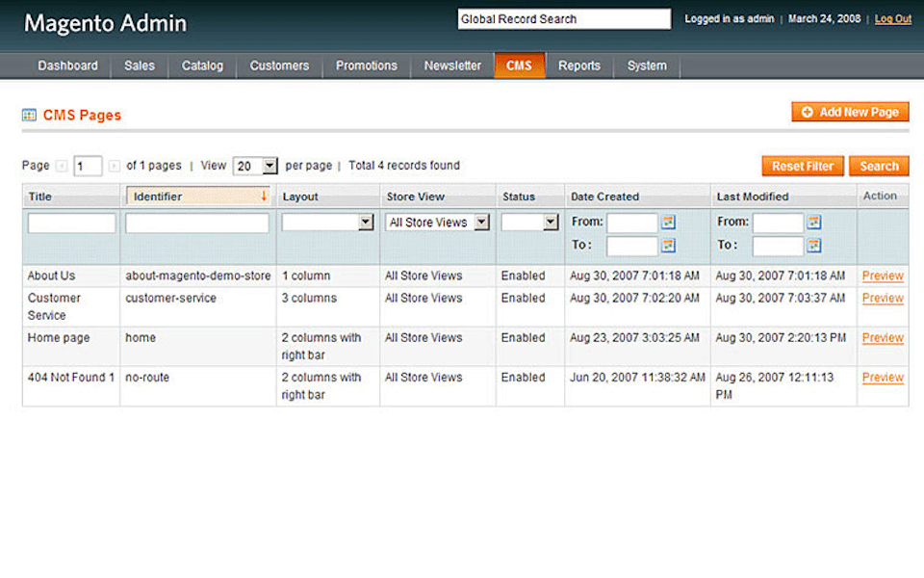The width and height of the screenshot is (924, 578).
Task: Open the Reports menu
Action: pyautogui.click(x=579, y=66)
